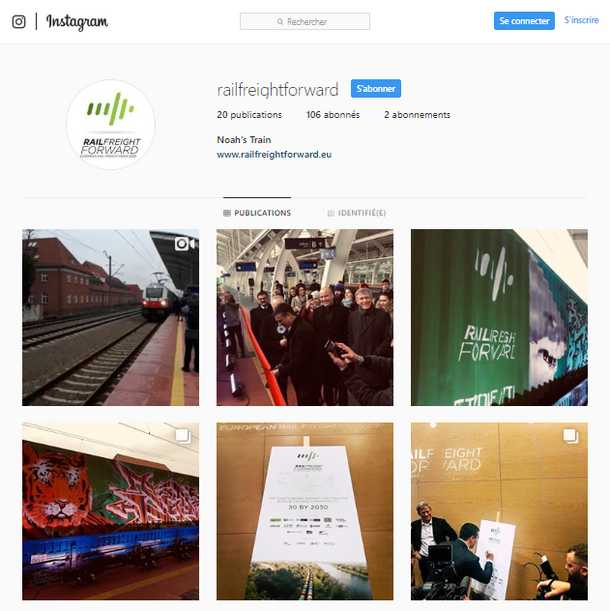Open the railfreightforward profile picture

click(x=111, y=125)
